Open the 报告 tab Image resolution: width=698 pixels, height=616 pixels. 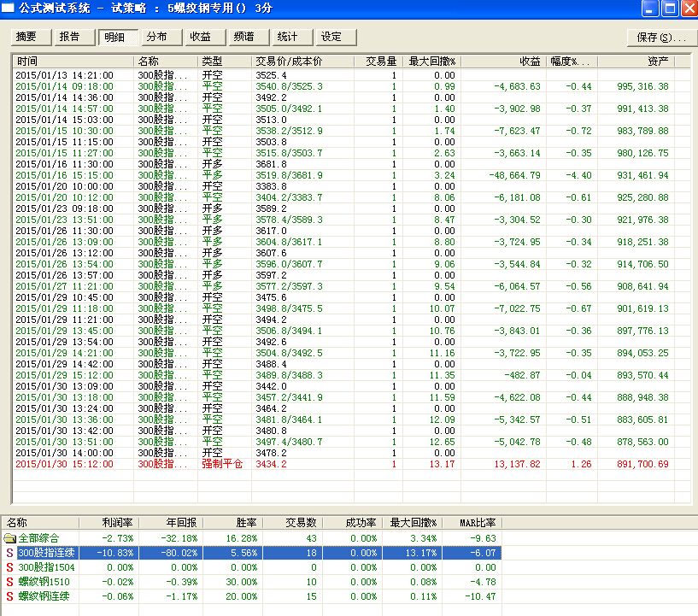tap(70, 38)
